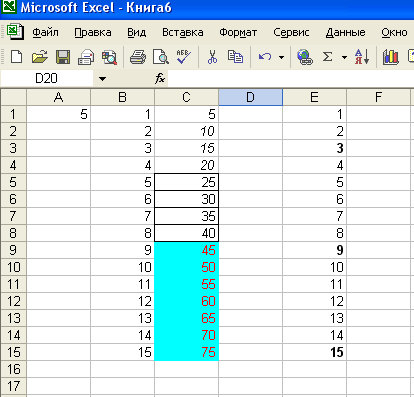Screen dimensions: 414x397
Task: Click cyan cell with red 55
Action: pyautogui.click(x=186, y=284)
